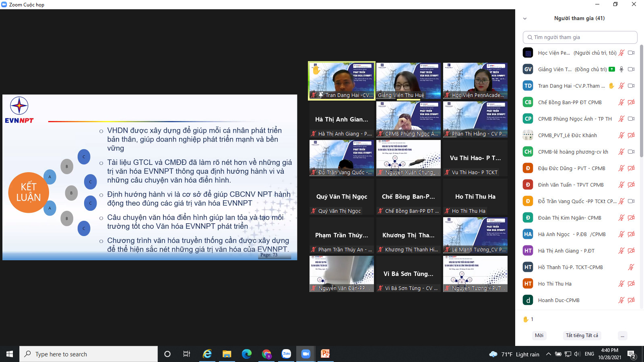The width and height of the screenshot is (644, 362).
Task: Click the raised hand count indicator
Action: coord(528,319)
